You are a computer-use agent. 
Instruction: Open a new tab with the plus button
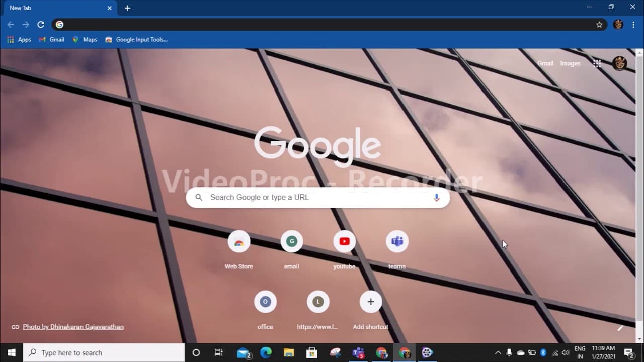[127, 8]
